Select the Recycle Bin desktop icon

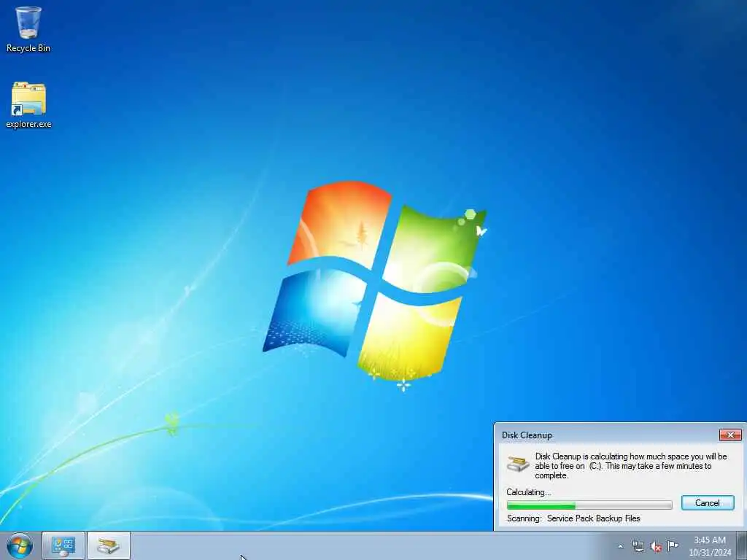(x=28, y=29)
